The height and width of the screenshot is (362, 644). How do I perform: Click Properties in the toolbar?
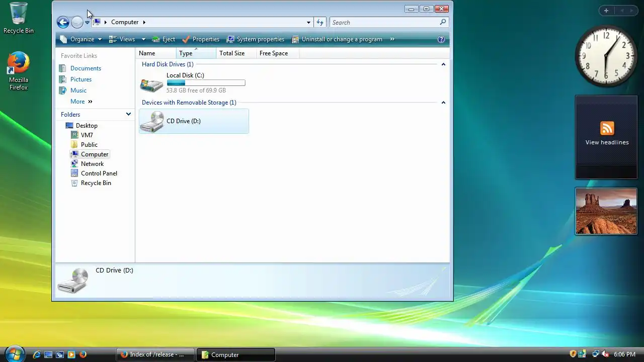[x=201, y=39]
